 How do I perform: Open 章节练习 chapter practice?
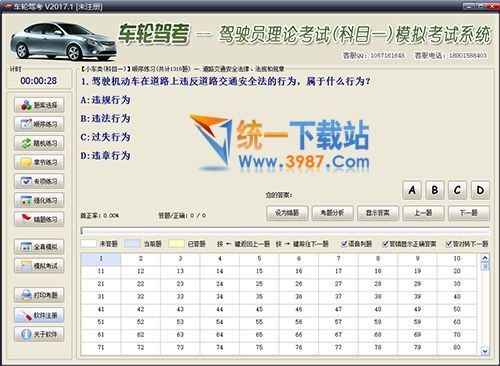(x=39, y=162)
